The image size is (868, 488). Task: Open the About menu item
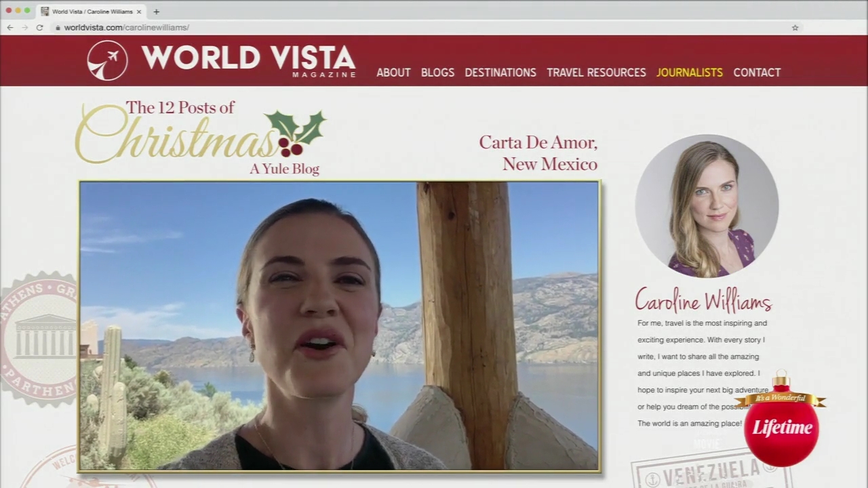click(x=393, y=73)
